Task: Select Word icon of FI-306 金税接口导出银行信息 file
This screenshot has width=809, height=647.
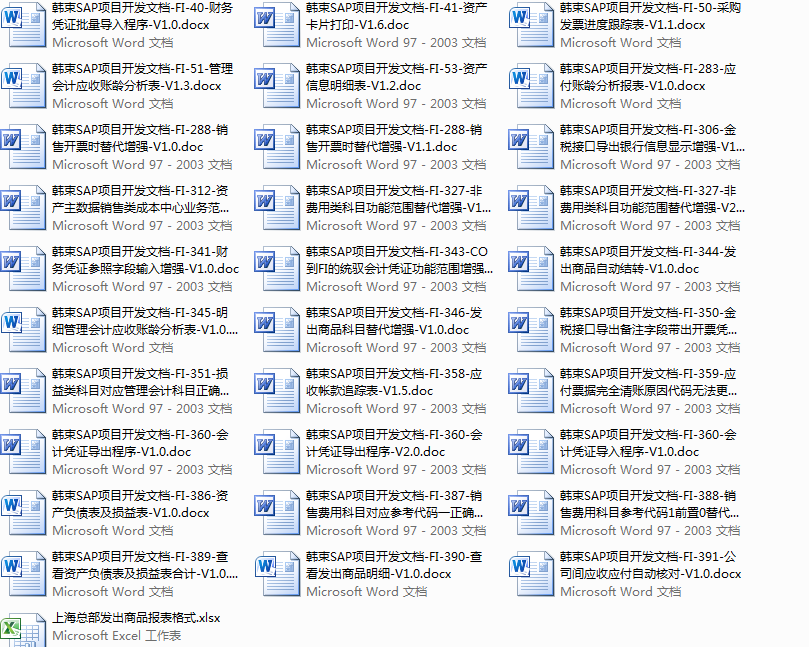Action: click(x=531, y=146)
